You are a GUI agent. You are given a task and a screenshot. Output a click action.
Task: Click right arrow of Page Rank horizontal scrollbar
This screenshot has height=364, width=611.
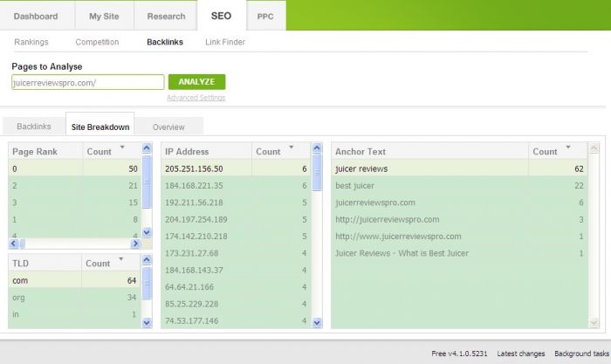click(x=135, y=244)
